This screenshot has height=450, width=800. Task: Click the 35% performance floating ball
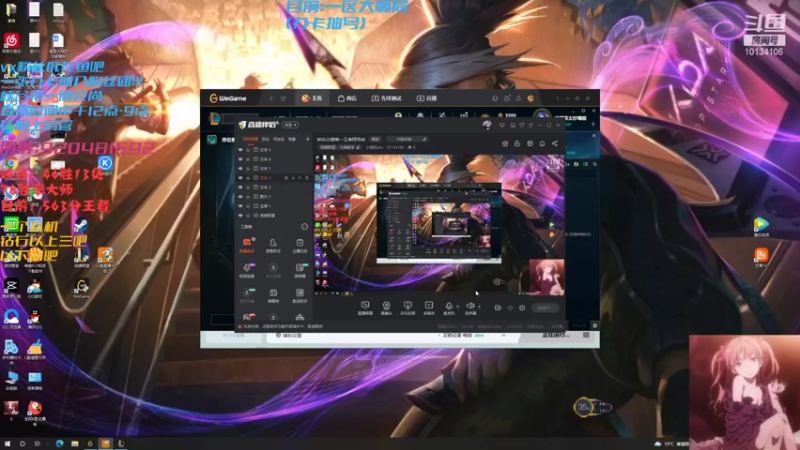coord(583,407)
